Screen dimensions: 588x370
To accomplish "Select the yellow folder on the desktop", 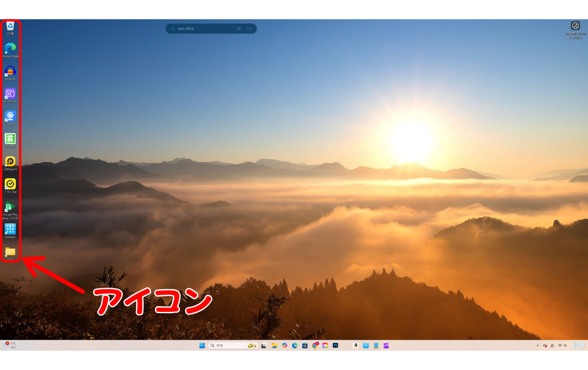I will [10, 251].
